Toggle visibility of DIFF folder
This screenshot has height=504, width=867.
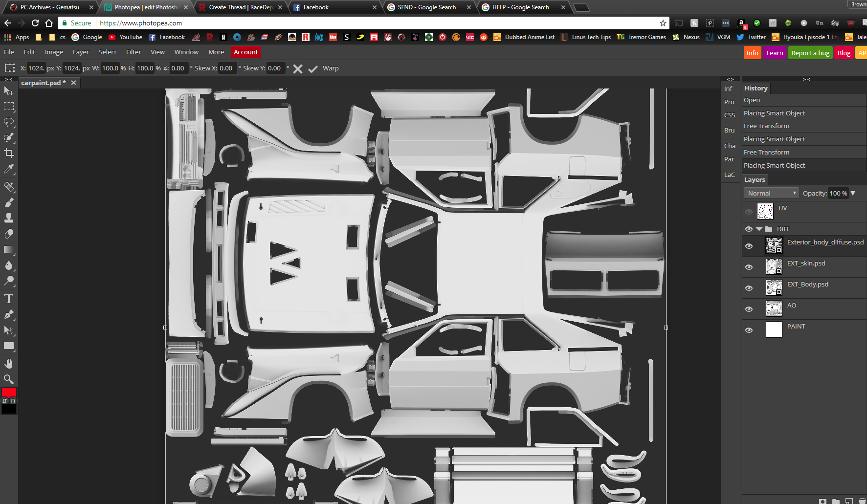(x=749, y=229)
